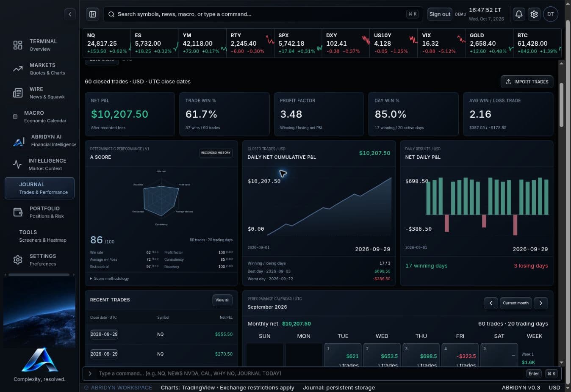Click the earth image thumbnail in sidebar
571x392 pixels.
39,312
